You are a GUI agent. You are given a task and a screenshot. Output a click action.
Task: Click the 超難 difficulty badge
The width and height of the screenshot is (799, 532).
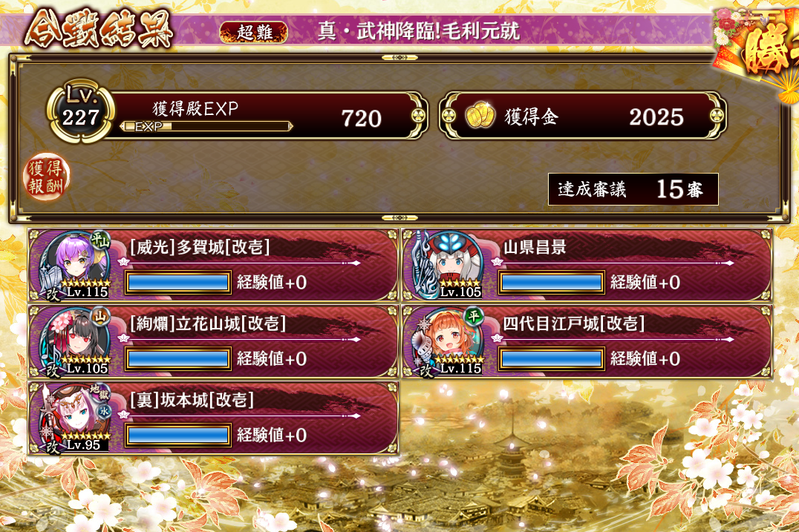coord(253,32)
